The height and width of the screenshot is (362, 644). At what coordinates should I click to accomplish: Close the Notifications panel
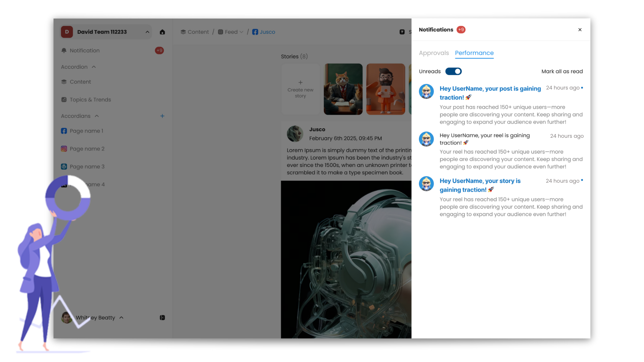580,30
